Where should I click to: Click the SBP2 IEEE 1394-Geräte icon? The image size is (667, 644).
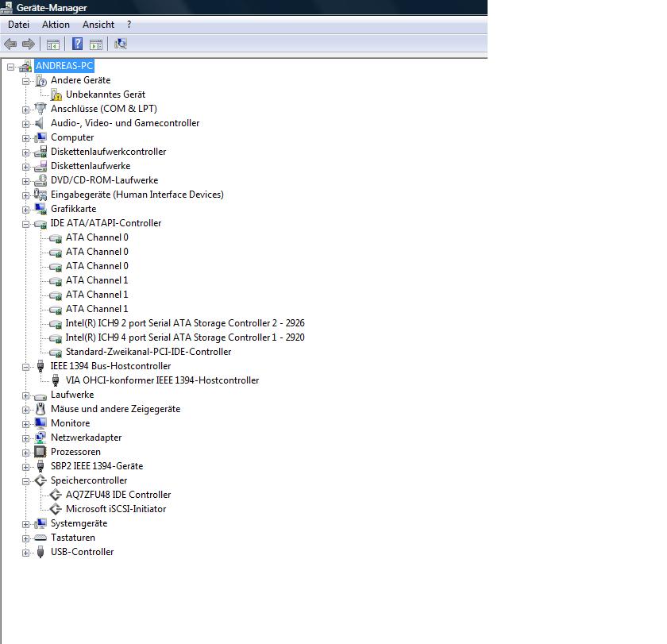click(x=40, y=466)
